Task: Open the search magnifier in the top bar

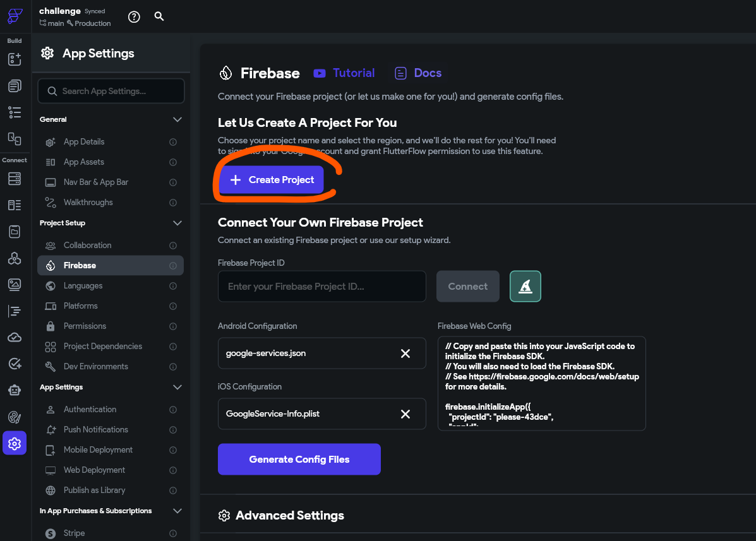Action: pyautogui.click(x=159, y=16)
